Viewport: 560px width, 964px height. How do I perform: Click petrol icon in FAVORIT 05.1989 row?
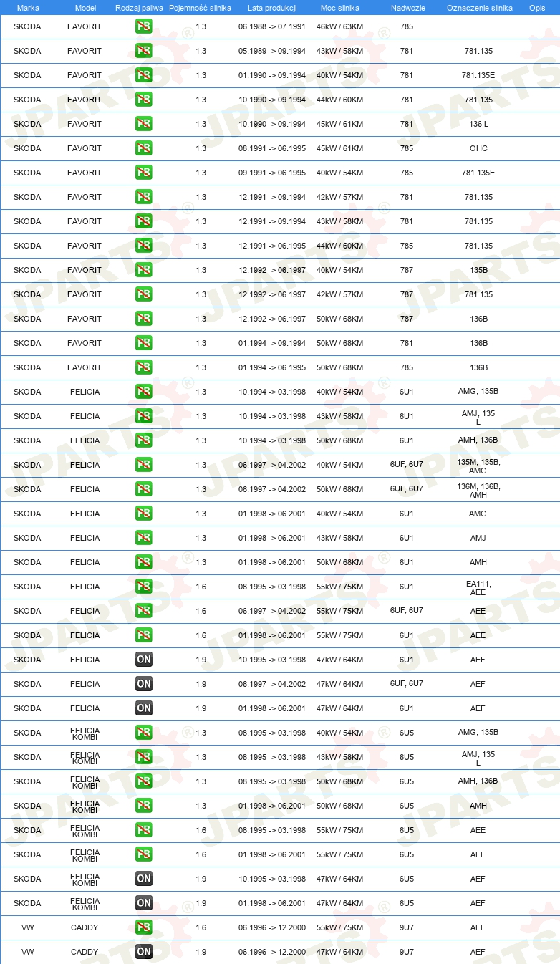pyautogui.click(x=143, y=52)
